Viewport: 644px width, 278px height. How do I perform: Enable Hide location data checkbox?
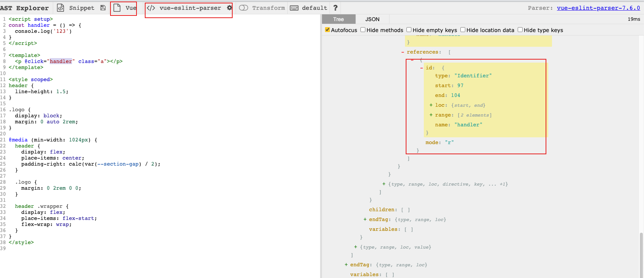click(x=463, y=30)
